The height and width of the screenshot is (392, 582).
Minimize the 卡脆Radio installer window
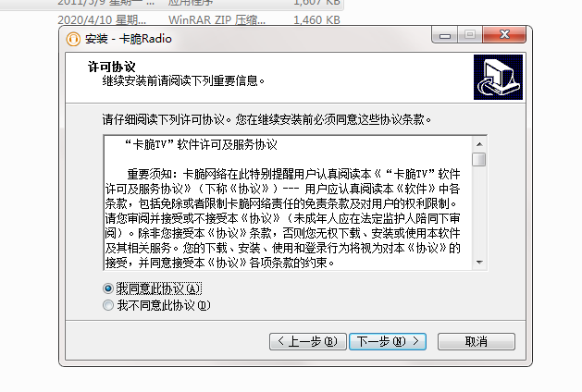click(445, 36)
